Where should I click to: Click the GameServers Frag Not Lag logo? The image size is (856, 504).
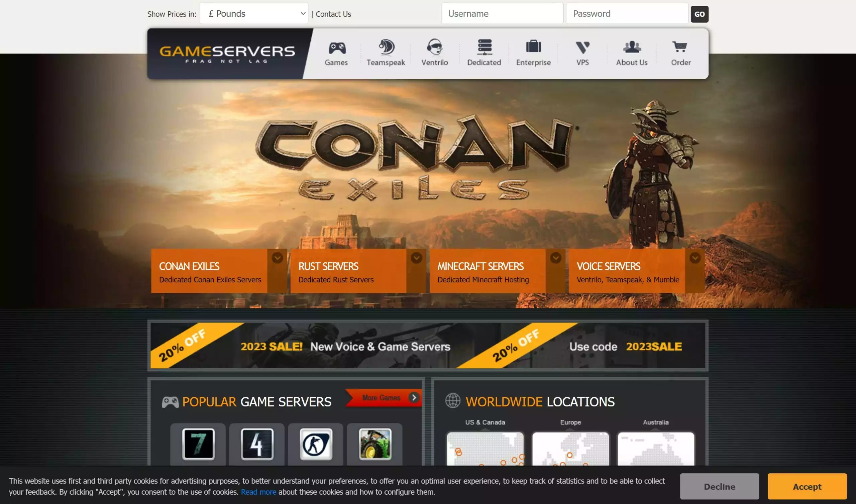(x=227, y=54)
